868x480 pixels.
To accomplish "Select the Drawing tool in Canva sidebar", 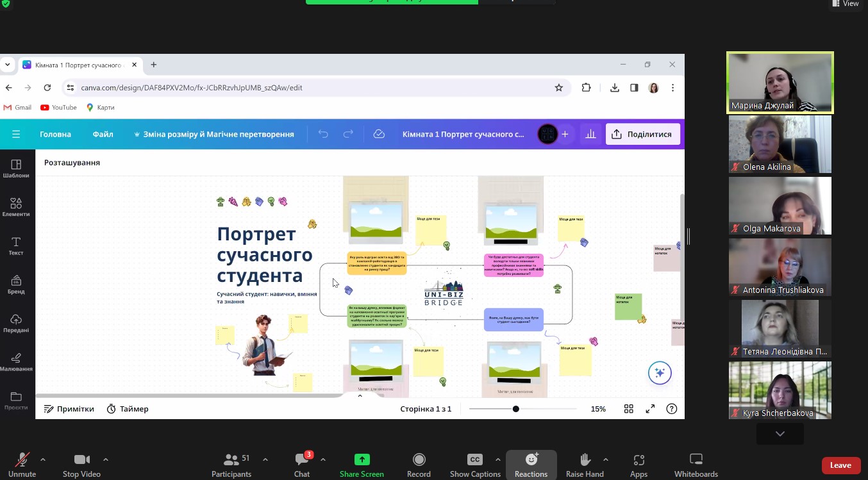I will point(16,361).
